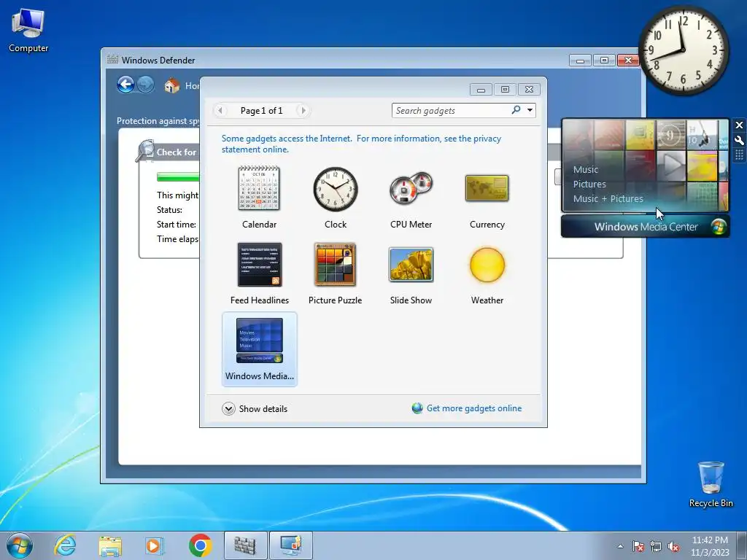The image size is (747, 560).
Task: Open Action Center flag tray icon
Action: (638, 546)
